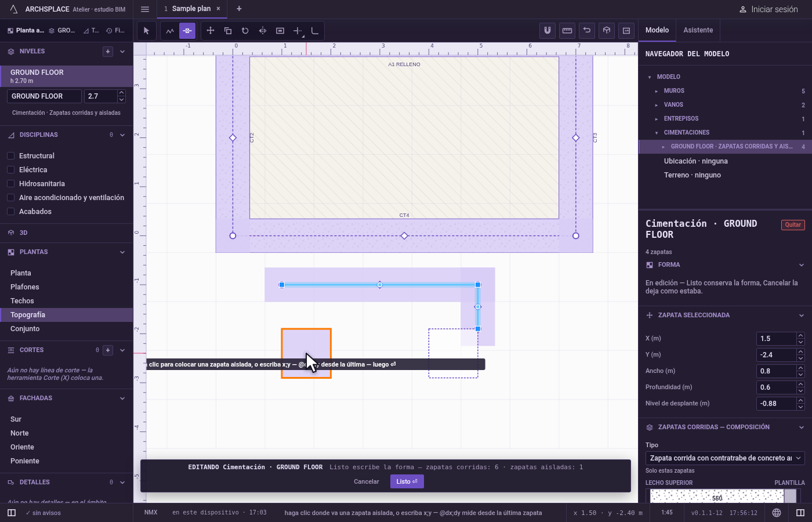
Task: Click the undo arrow icon
Action: click(x=587, y=30)
